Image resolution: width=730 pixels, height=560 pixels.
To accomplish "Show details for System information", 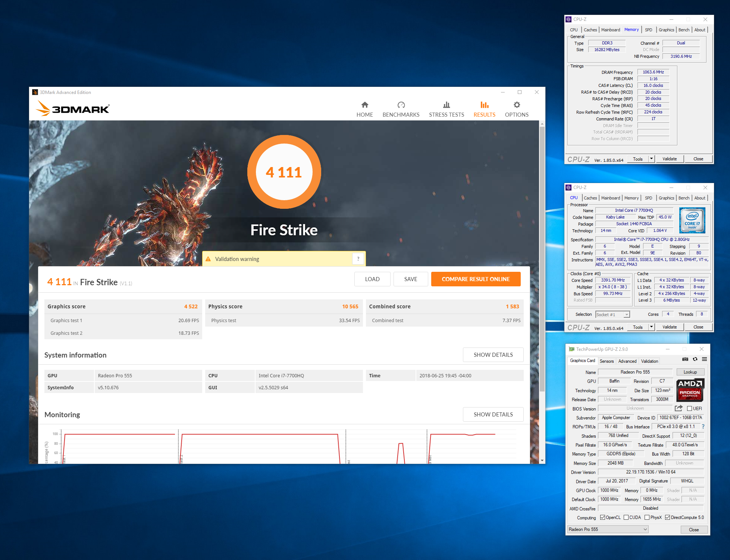I will [x=493, y=355].
